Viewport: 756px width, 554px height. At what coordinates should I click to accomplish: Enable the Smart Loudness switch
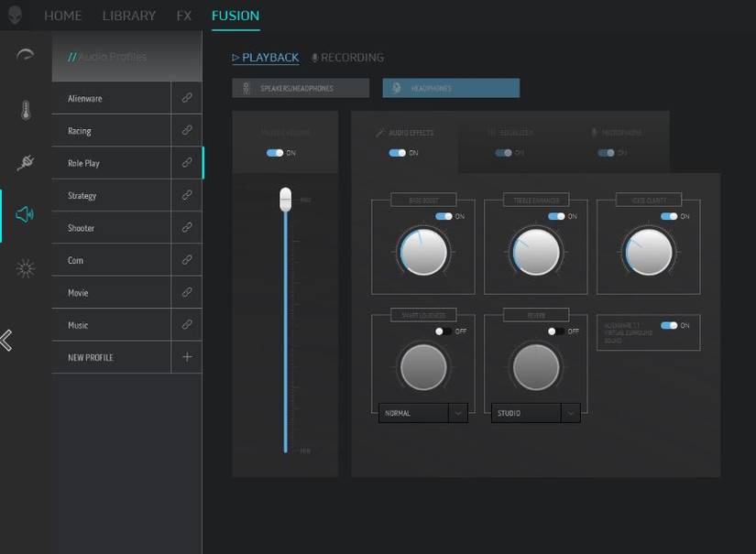click(x=444, y=331)
